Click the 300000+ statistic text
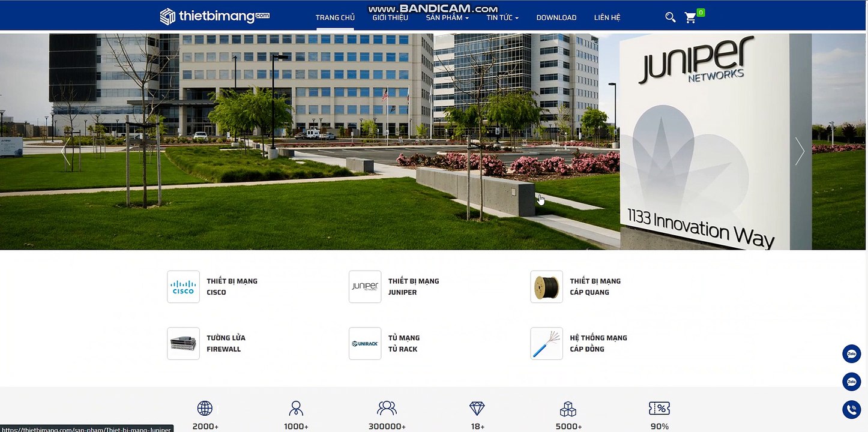 [387, 427]
